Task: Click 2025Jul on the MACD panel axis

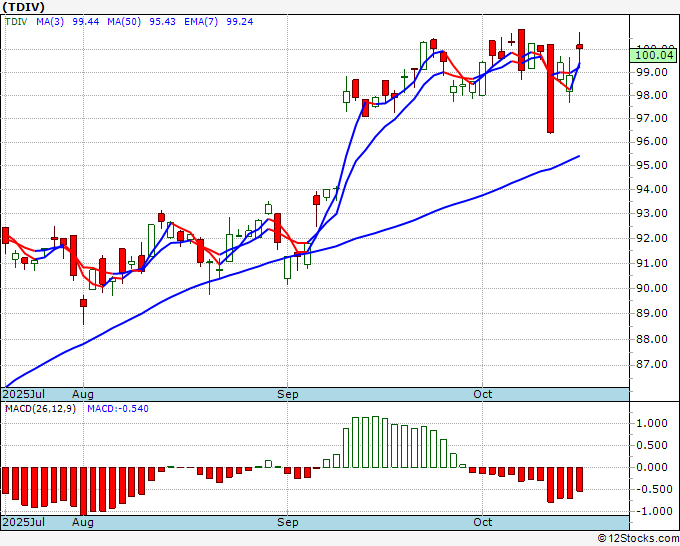Action: 23,522
